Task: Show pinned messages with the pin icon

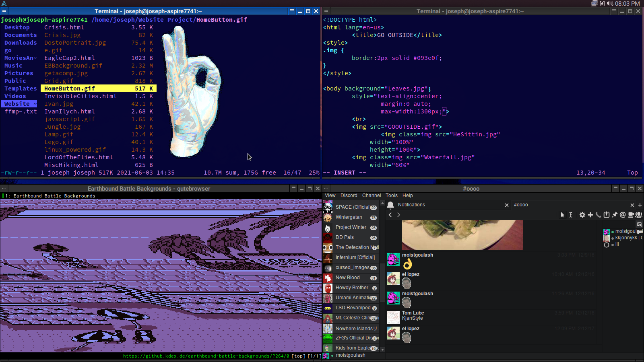Action: (615, 215)
